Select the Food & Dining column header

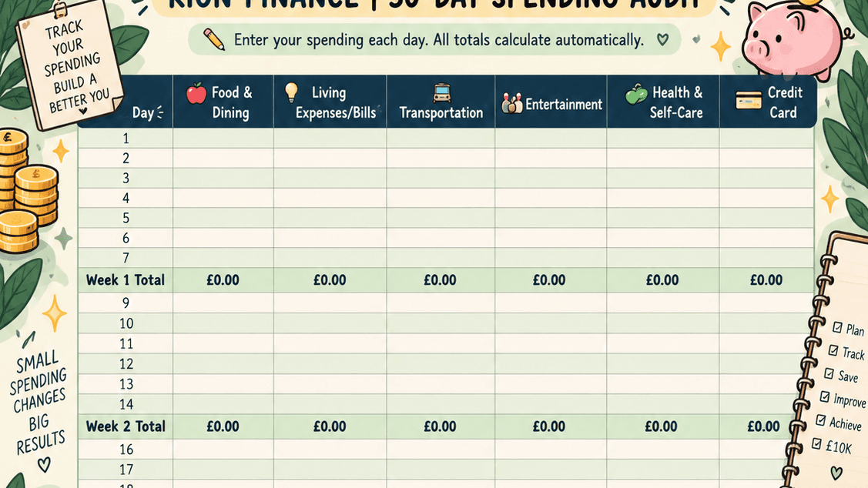223,102
